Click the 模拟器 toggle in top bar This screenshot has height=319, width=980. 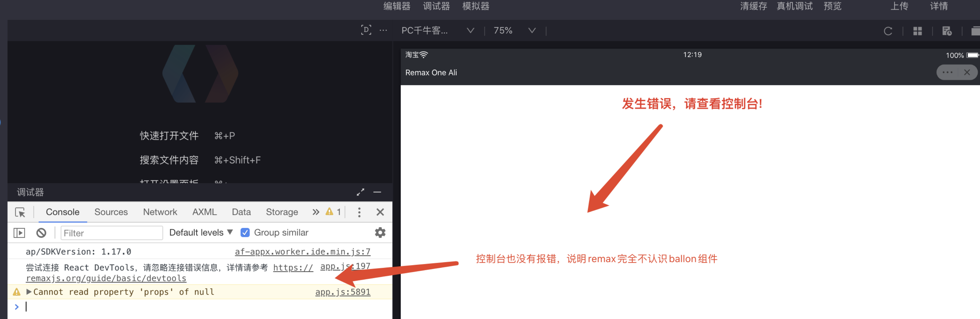click(x=476, y=6)
